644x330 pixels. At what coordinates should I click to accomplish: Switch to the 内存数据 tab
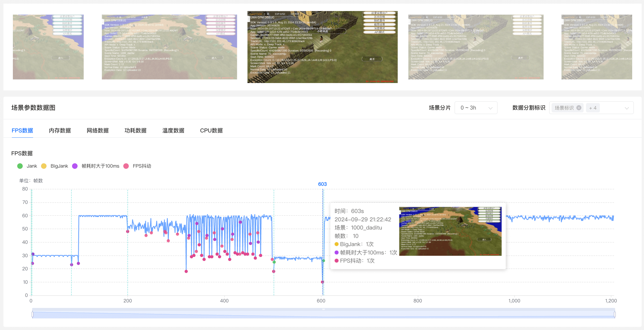pyautogui.click(x=60, y=131)
